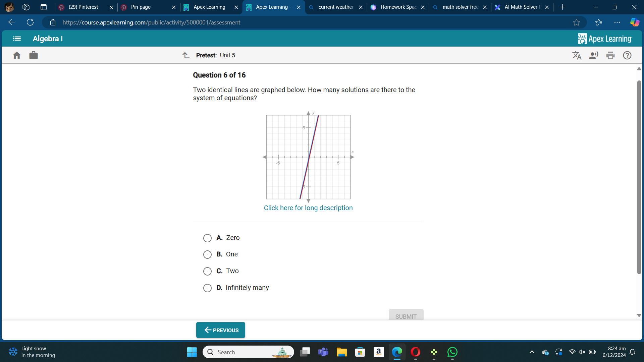
Task: Click the SUBMIT button
Action: [405, 316]
